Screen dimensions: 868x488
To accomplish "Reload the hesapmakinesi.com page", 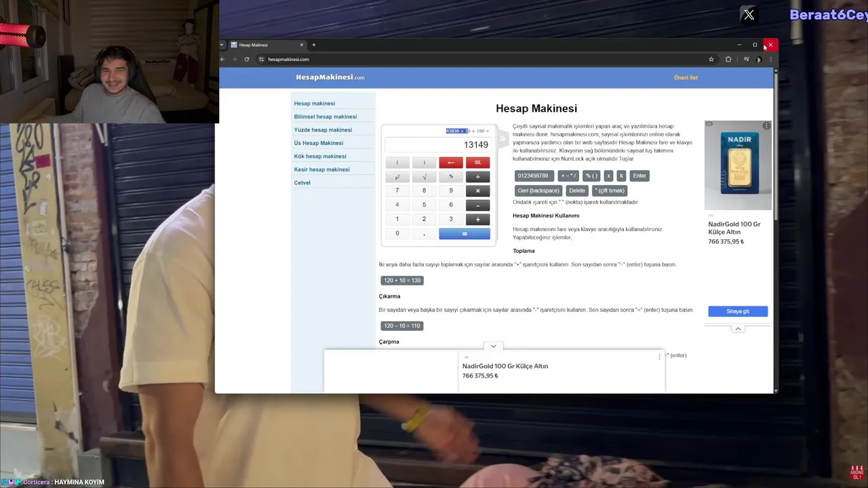I will [247, 59].
